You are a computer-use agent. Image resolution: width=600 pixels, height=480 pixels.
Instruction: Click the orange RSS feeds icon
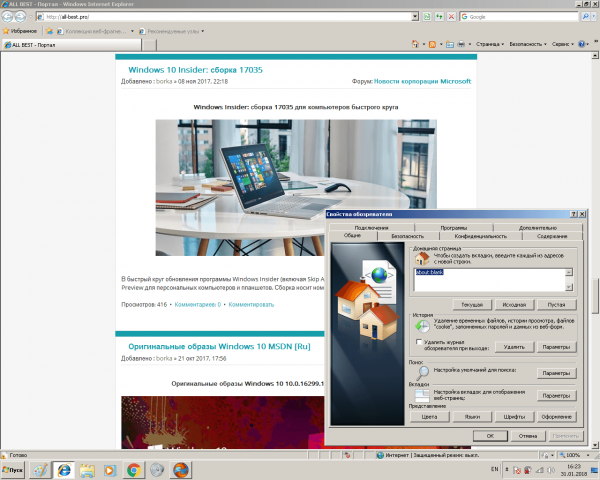coord(432,44)
